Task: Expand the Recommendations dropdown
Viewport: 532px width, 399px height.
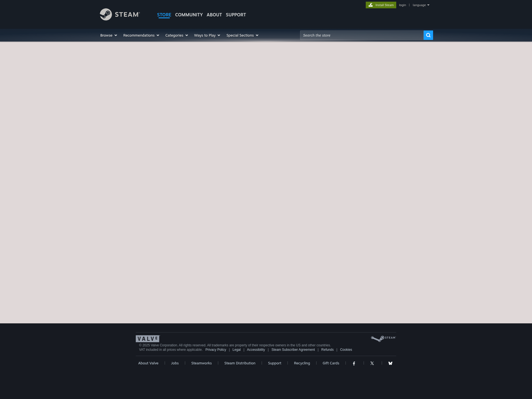Action: point(141,35)
